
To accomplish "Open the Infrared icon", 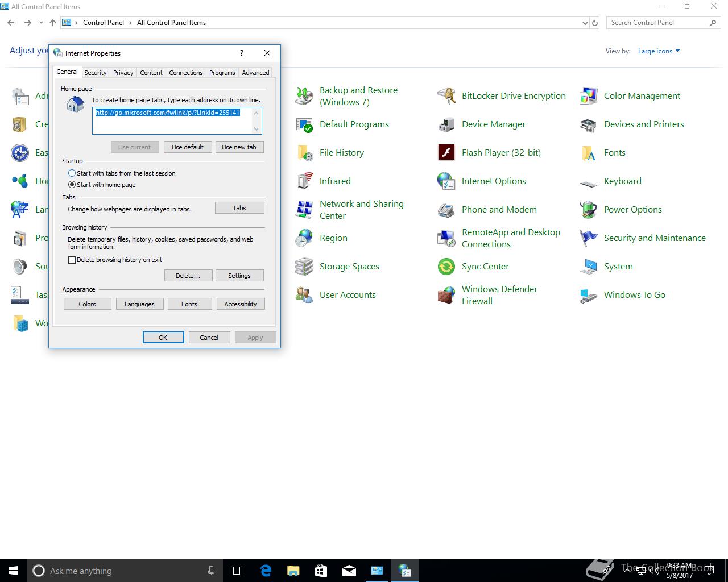I will click(304, 181).
